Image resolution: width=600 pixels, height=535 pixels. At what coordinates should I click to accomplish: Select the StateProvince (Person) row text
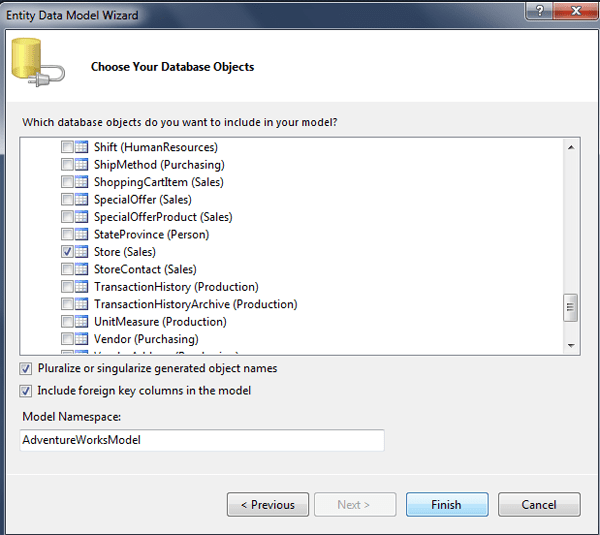coord(152,234)
